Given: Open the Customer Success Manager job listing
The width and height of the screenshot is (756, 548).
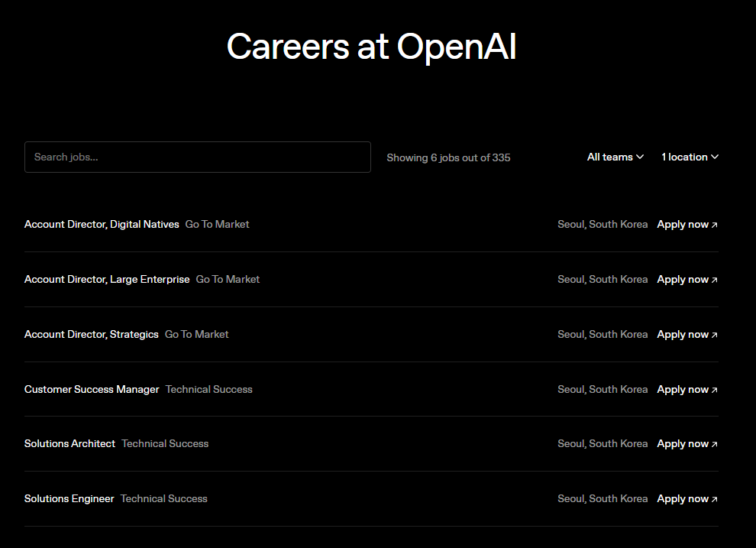Looking at the screenshot, I should click(x=92, y=389).
